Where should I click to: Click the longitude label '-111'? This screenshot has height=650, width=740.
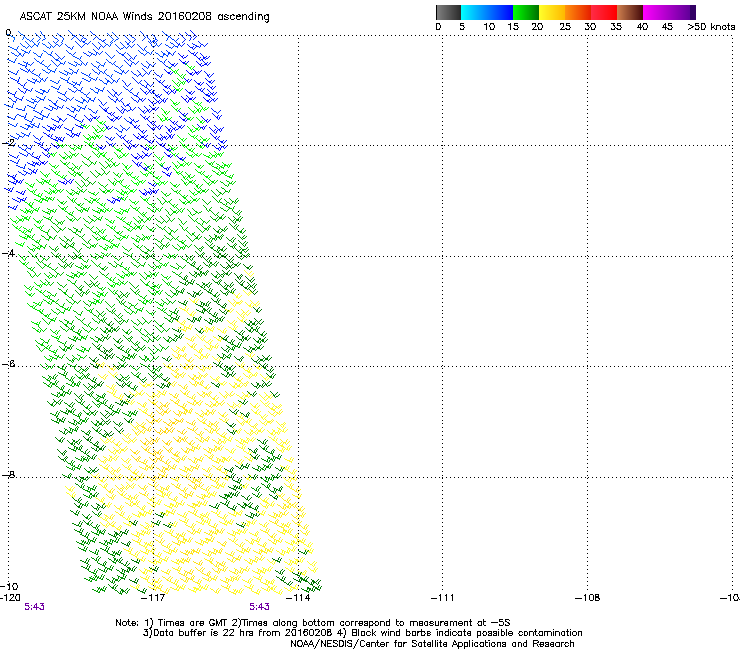443,598
